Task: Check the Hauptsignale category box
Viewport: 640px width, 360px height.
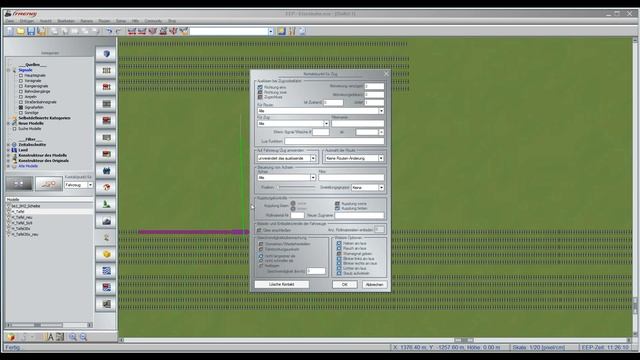Action: (21, 76)
